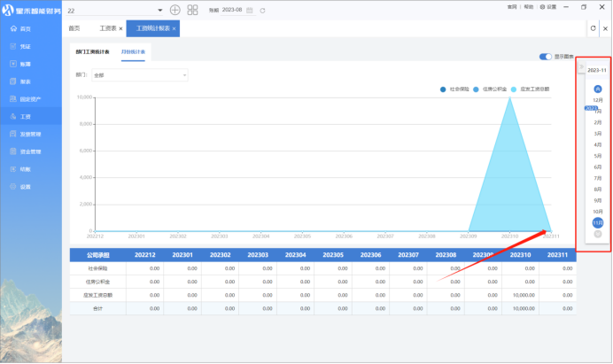Click the refresh button right of tab bar
The width and height of the screenshot is (613, 364).
coord(593,28)
